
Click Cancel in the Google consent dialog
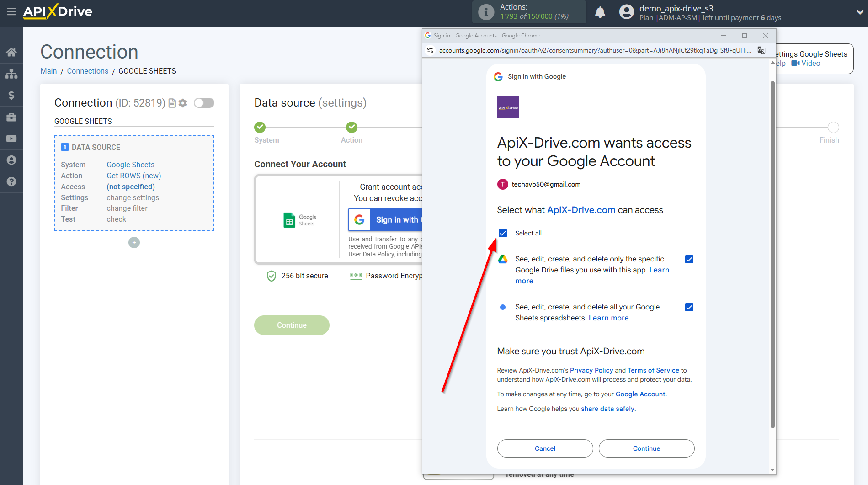tap(544, 448)
